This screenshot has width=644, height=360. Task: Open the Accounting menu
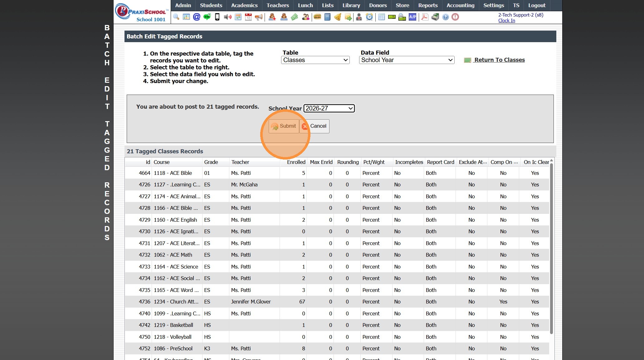460,5
